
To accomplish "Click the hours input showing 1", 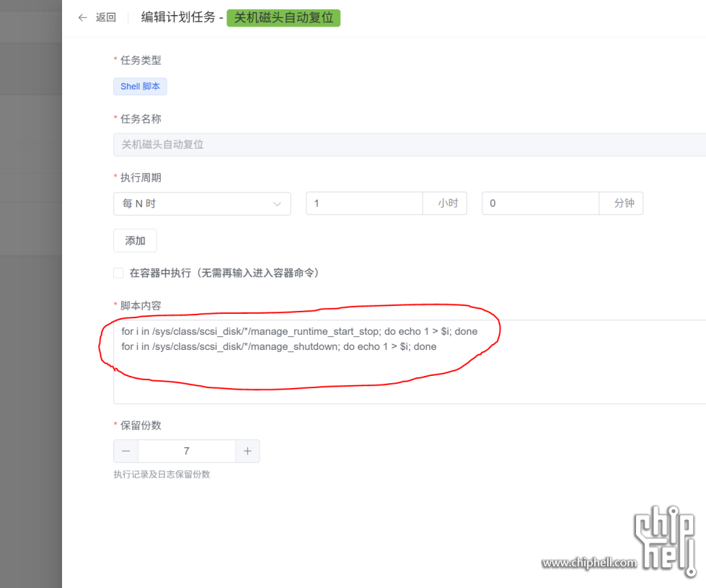I will coord(364,203).
